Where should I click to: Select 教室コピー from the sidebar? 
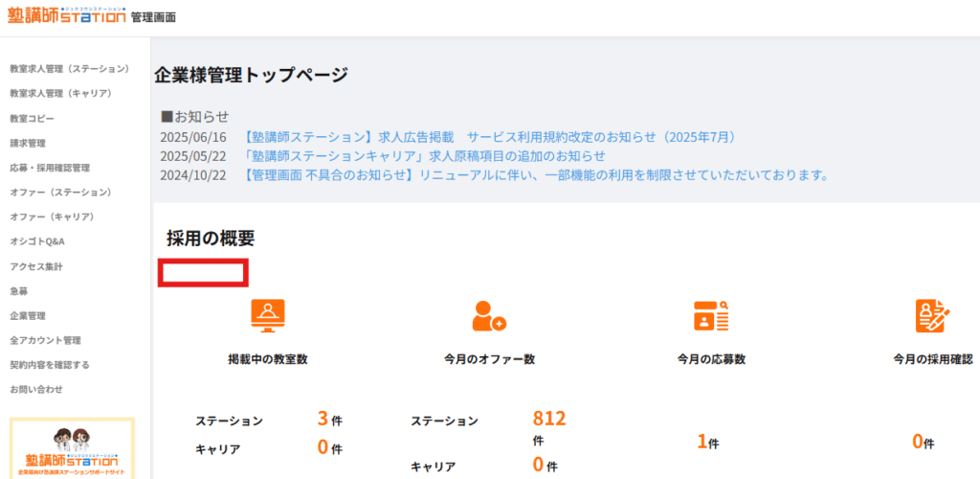[x=32, y=118]
